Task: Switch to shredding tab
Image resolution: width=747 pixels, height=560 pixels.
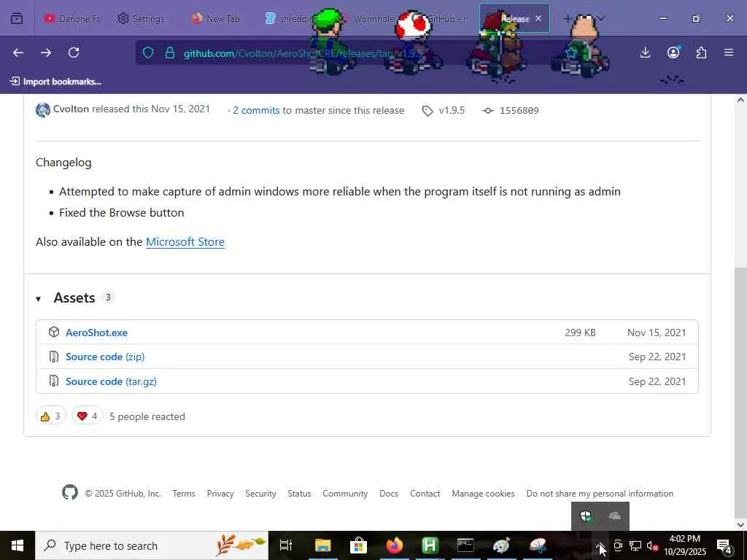Action: pyautogui.click(x=290, y=18)
